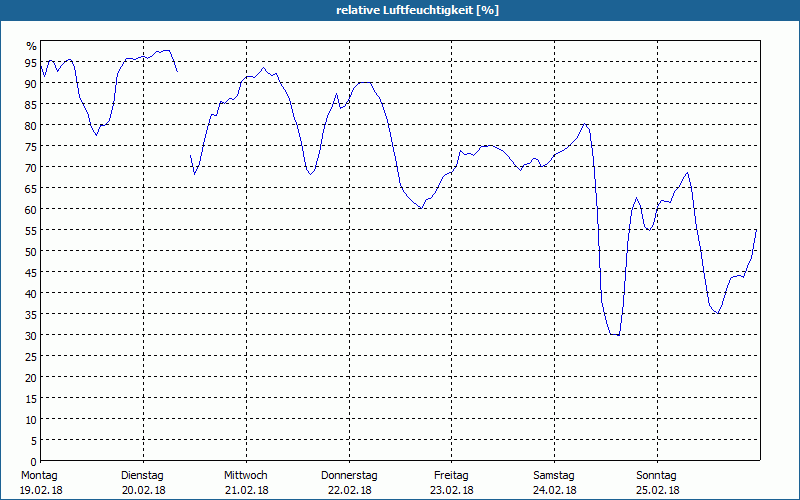Click the 'Dienstag' day label
This screenshot has width=800, height=500.
click(142, 476)
